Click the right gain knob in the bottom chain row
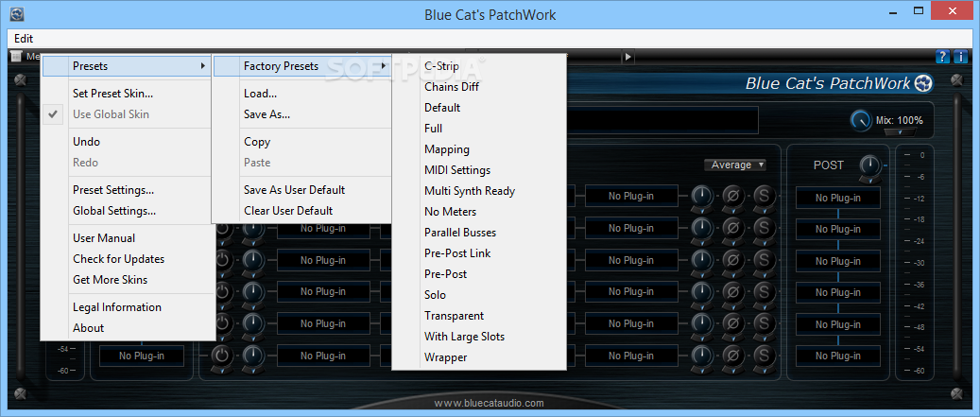Image resolution: width=980 pixels, height=417 pixels. click(x=702, y=356)
